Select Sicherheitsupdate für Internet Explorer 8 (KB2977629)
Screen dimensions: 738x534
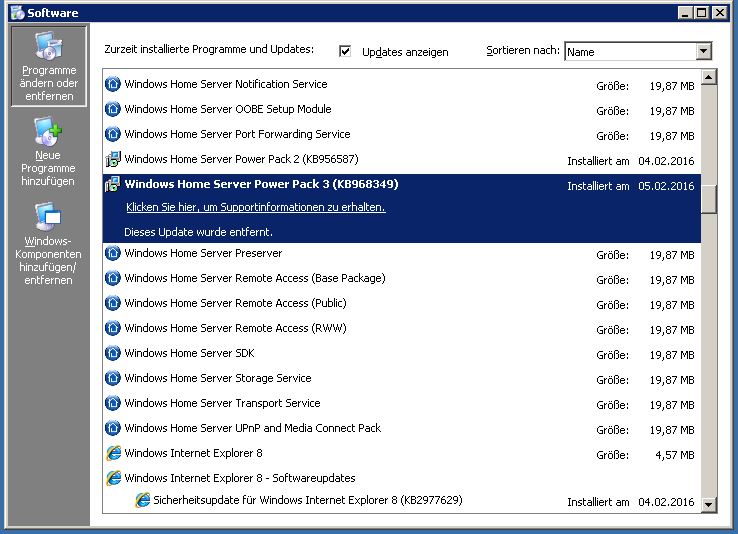click(x=401, y=500)
